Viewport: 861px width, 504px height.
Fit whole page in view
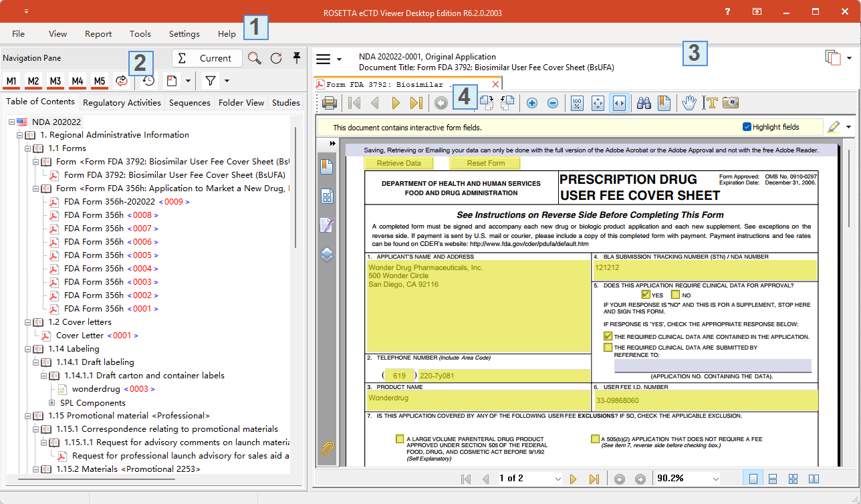pos(598,103)
